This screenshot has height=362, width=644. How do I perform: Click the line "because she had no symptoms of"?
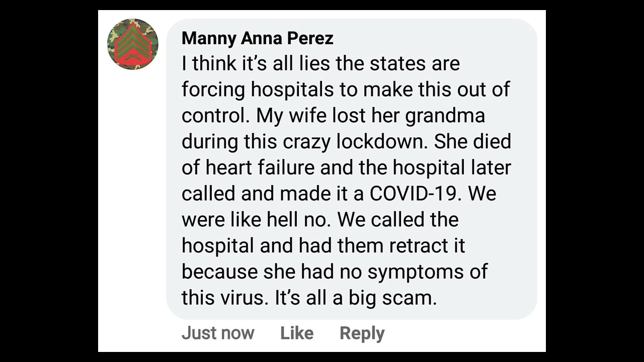click(334, 272)
